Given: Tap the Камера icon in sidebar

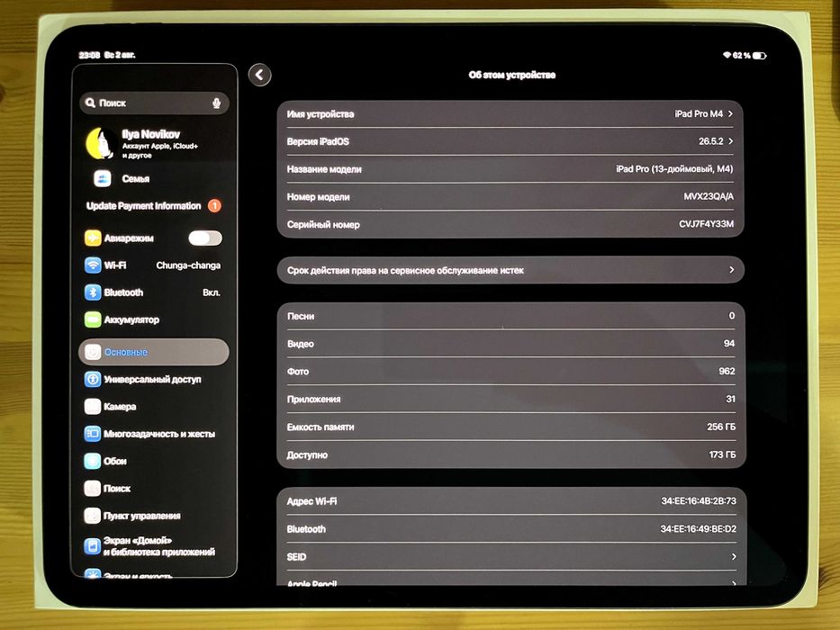Looking at the screenshot, I should [93, 407].
